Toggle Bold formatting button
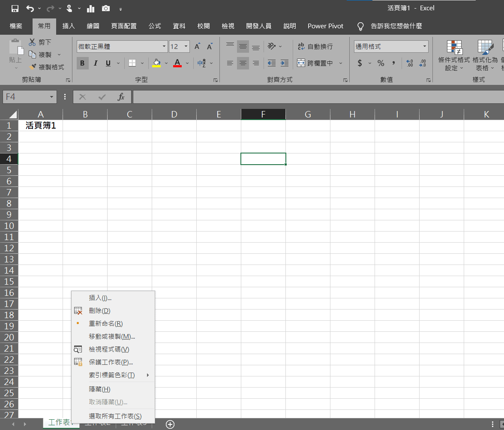Viewport: 504px width, 430px height. click(82, 63)
